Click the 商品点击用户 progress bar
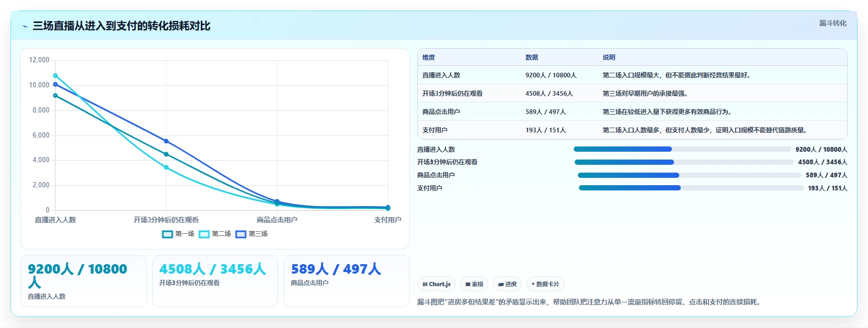The width and height of the screenshot is (868, 328). pyautogui.click(x=690, y=175)
